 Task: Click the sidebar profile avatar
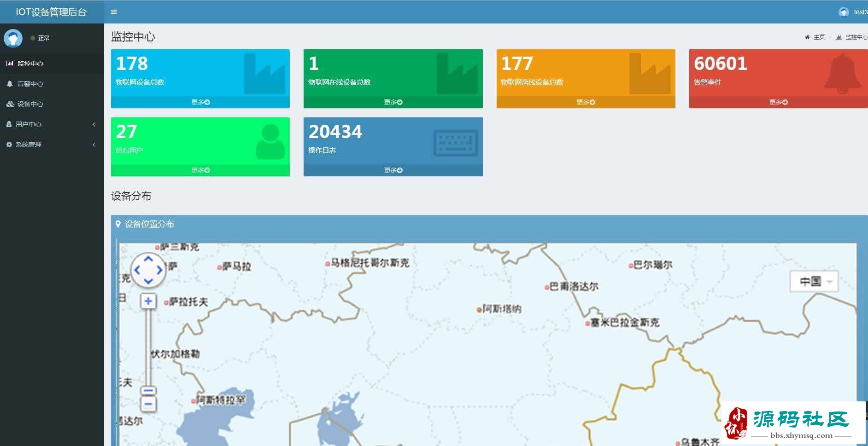pos(13,38)
